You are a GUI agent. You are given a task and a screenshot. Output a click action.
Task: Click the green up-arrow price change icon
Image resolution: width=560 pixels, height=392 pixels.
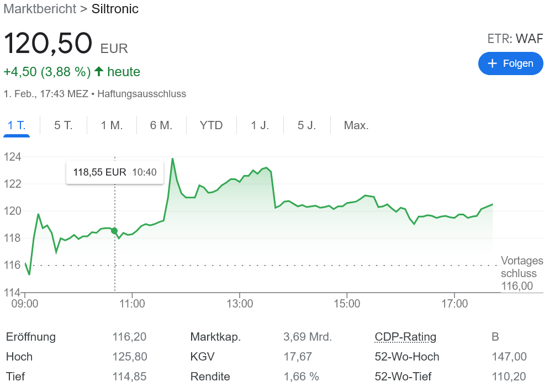coord(99,72)
